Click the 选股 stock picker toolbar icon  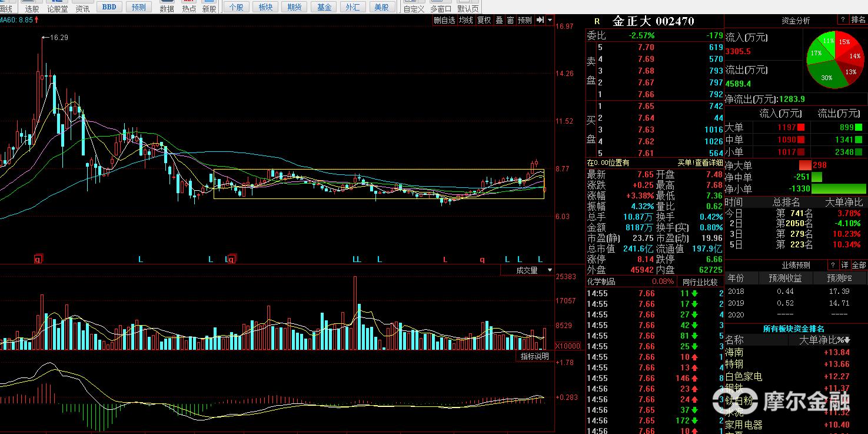pyautogui.click(x=32, y=7)
